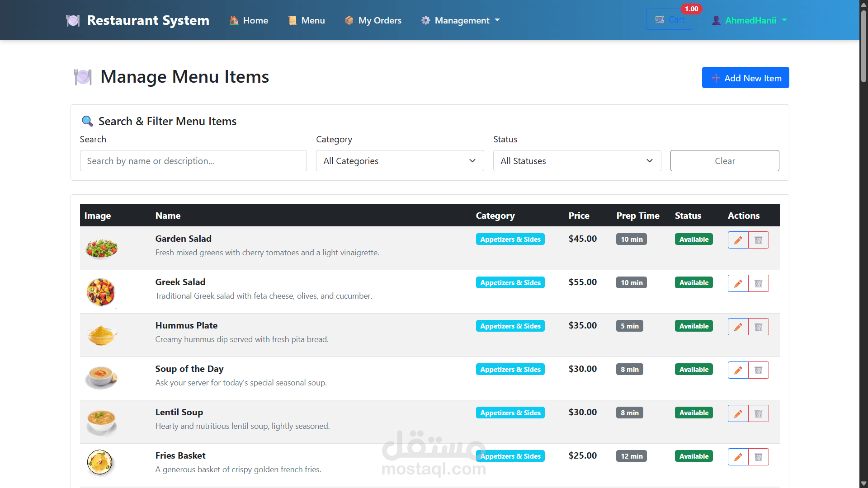Edit the Fries Basket item
The width and height of the screenshot is (868, 488).
pyautogui.click(x=738, y=457)
